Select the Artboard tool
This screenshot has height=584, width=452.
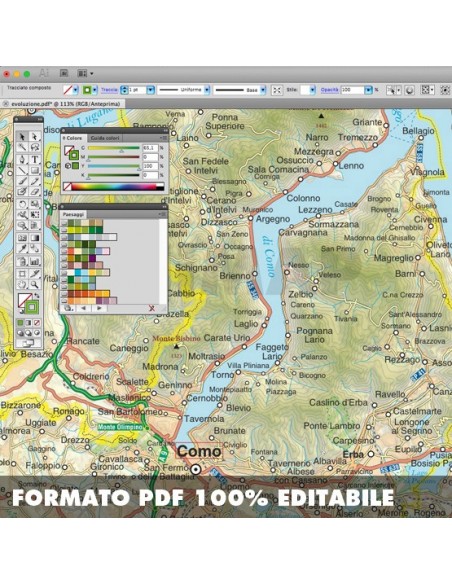click(22, 274)
